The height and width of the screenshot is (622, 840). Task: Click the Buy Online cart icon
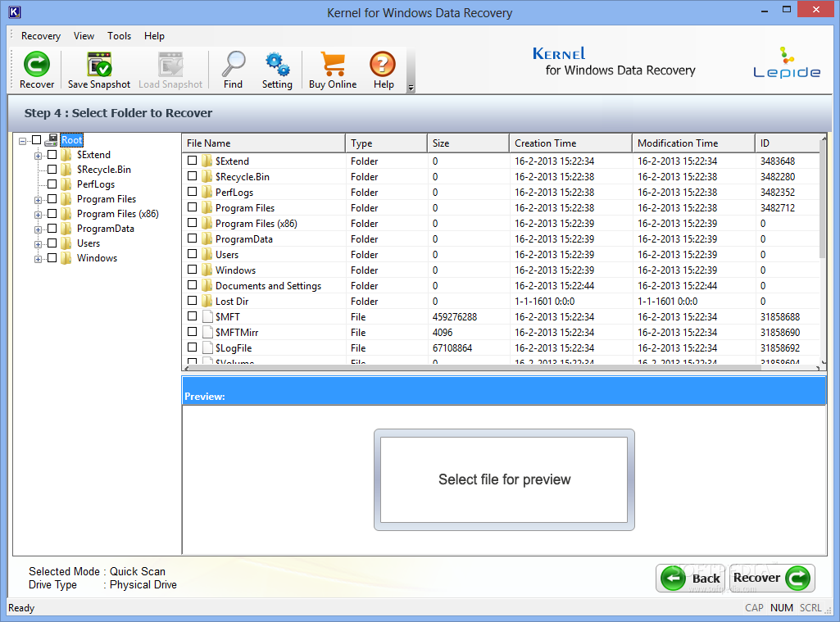(x=333, y=65)
